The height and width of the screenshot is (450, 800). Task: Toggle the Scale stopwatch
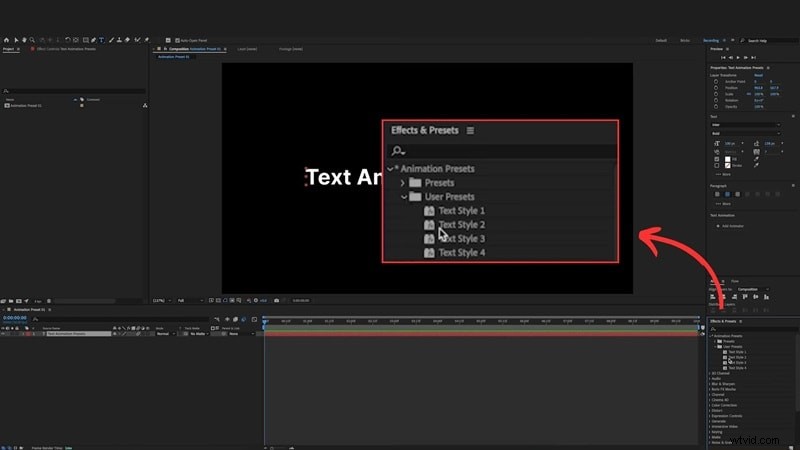716,94
